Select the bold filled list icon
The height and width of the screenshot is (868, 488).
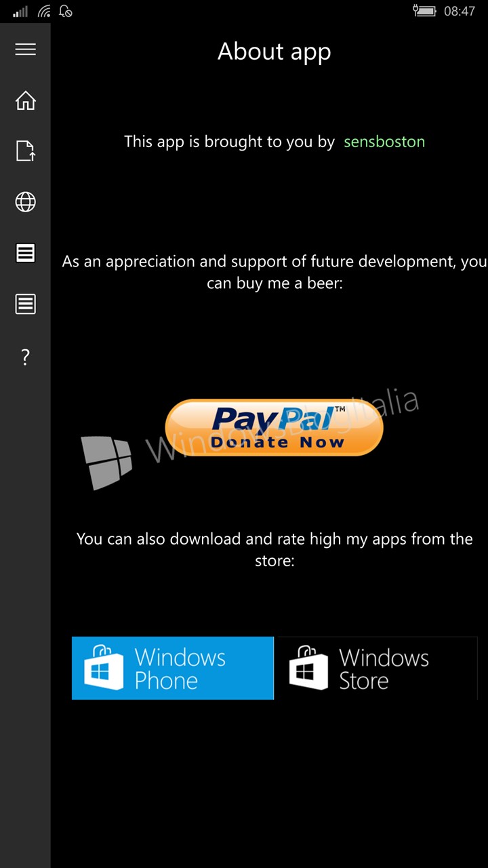(25, 253)
